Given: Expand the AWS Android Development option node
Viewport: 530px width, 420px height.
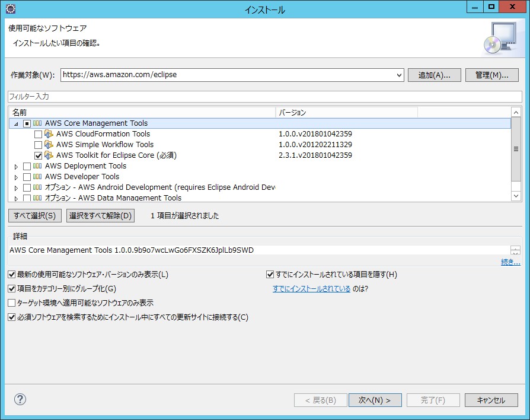Looking at the screenshot, I should pyautogui.click(x=16, y=187).
